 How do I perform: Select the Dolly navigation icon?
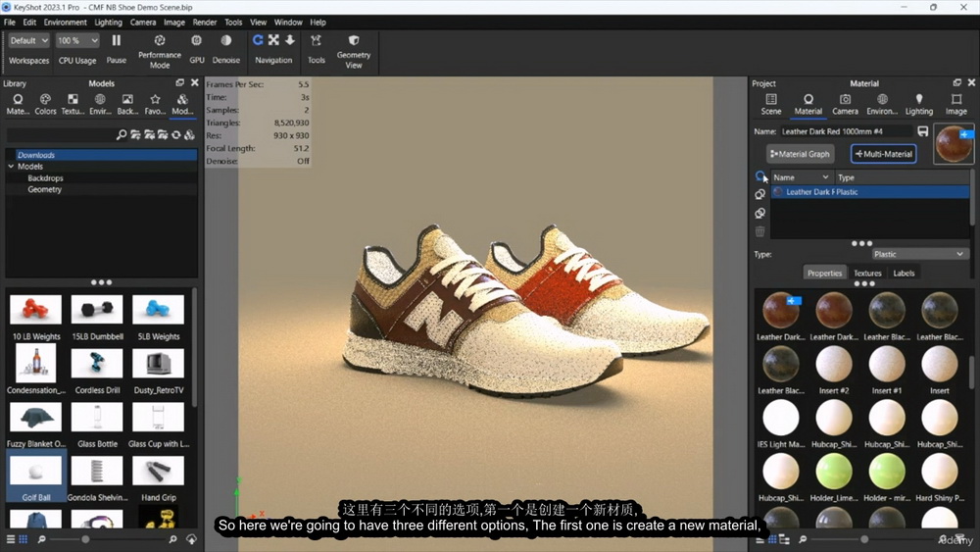(x=290, y=40)
